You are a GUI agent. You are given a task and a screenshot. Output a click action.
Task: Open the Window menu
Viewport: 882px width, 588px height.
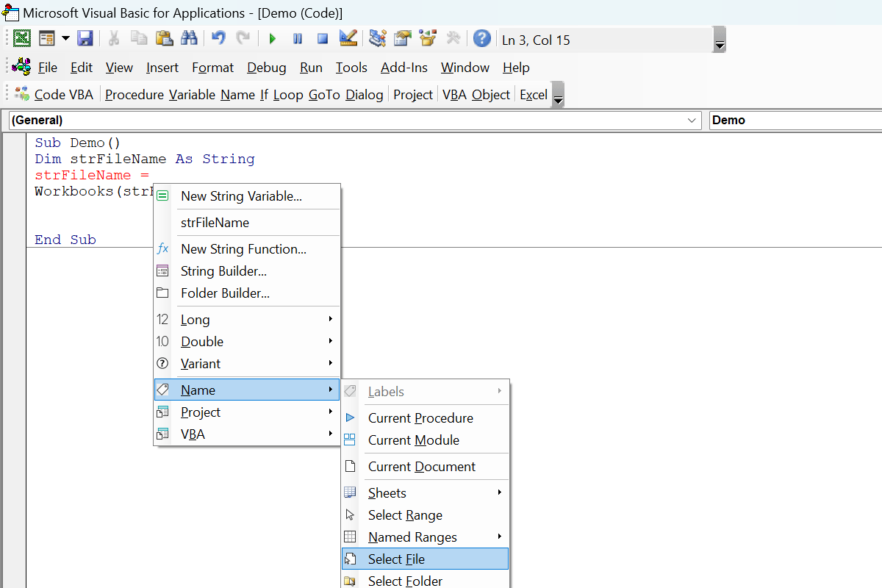[x=465, y=68]
